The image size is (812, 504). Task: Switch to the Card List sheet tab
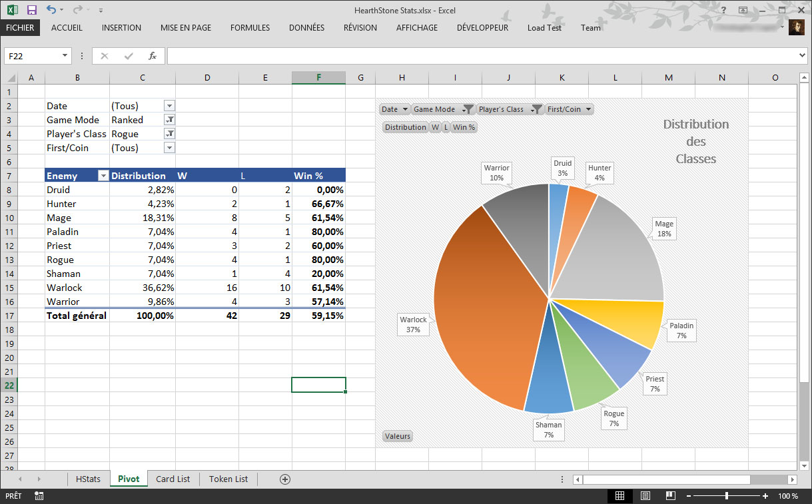(x=173, y=479)
